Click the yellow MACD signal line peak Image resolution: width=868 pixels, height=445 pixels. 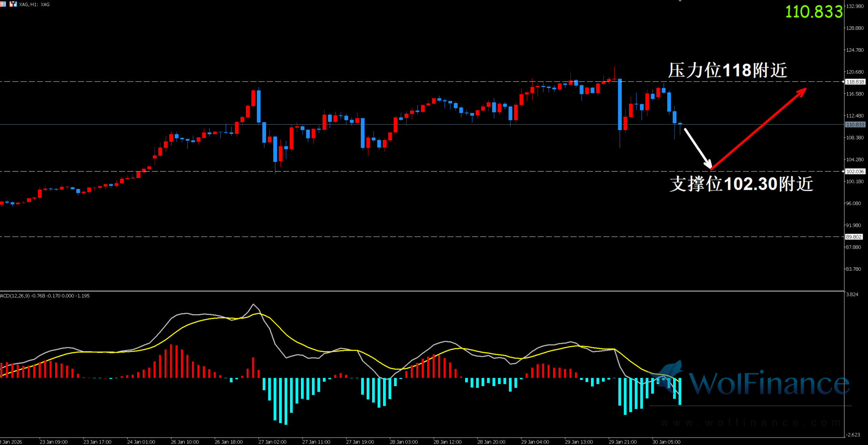[x=259, y=313]
